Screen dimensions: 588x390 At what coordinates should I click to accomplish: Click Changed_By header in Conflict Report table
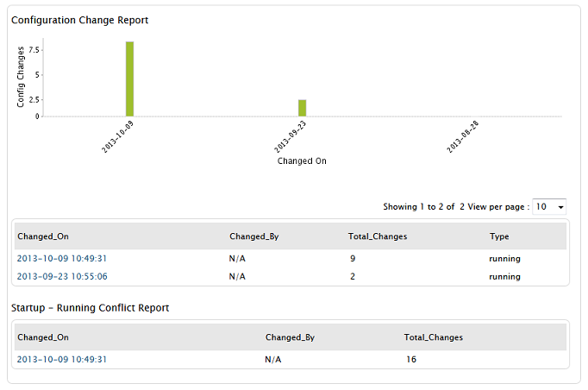coord(288,337)
